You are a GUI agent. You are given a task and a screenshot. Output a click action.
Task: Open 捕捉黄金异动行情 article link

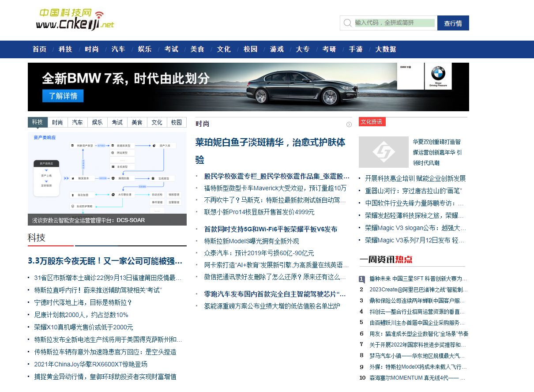click(x=105, y=377)
